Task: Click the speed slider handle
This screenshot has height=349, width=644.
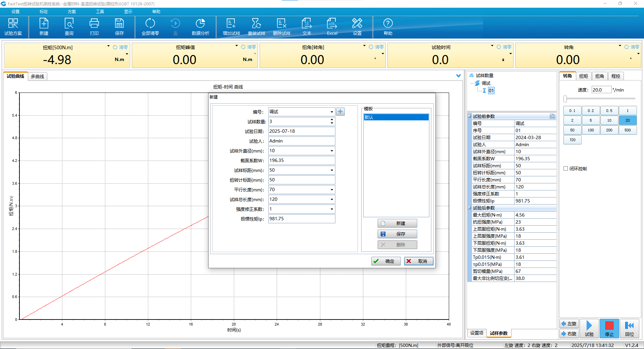Action: (565, 99)
